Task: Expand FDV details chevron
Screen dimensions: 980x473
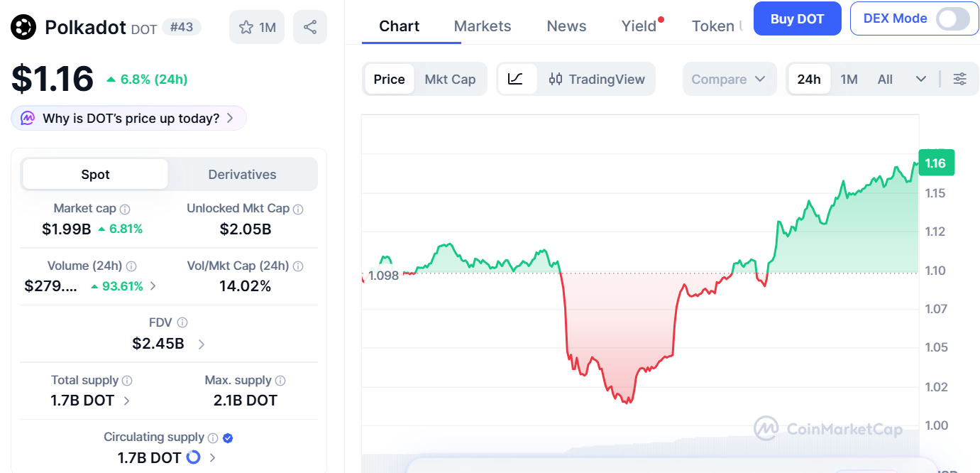Action: click(x=202, y=344)
